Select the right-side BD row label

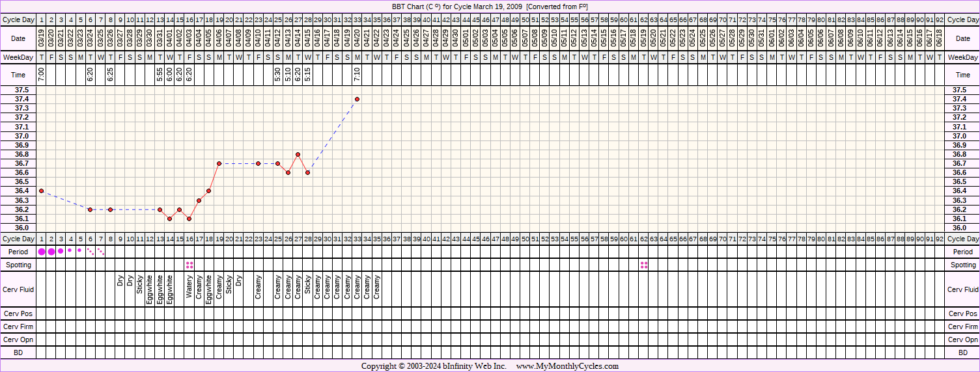coord(962,352)
